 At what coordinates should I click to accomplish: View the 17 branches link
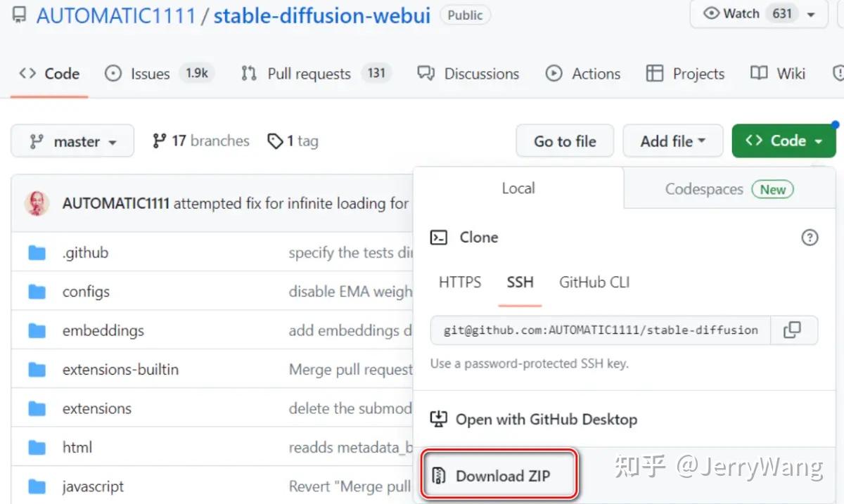(x=200, y=141)
